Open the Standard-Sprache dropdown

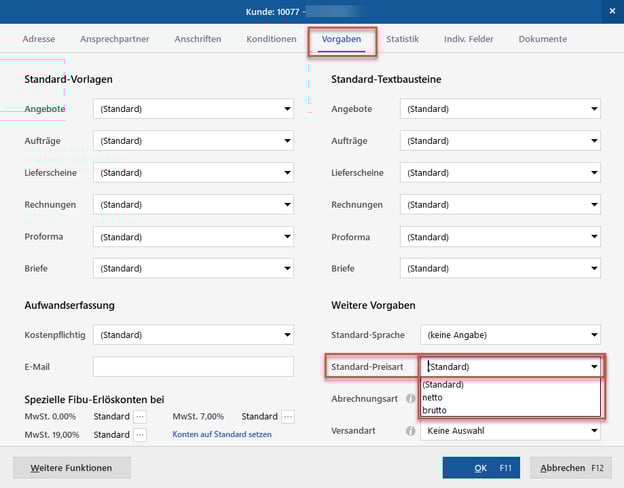[511, 335]
